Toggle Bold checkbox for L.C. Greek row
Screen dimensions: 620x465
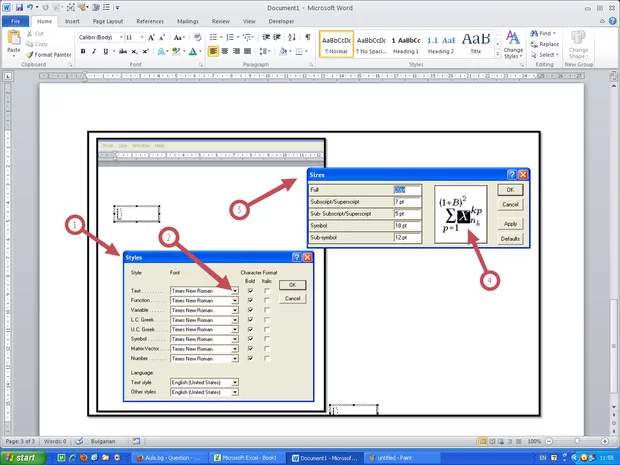point(250,320)
